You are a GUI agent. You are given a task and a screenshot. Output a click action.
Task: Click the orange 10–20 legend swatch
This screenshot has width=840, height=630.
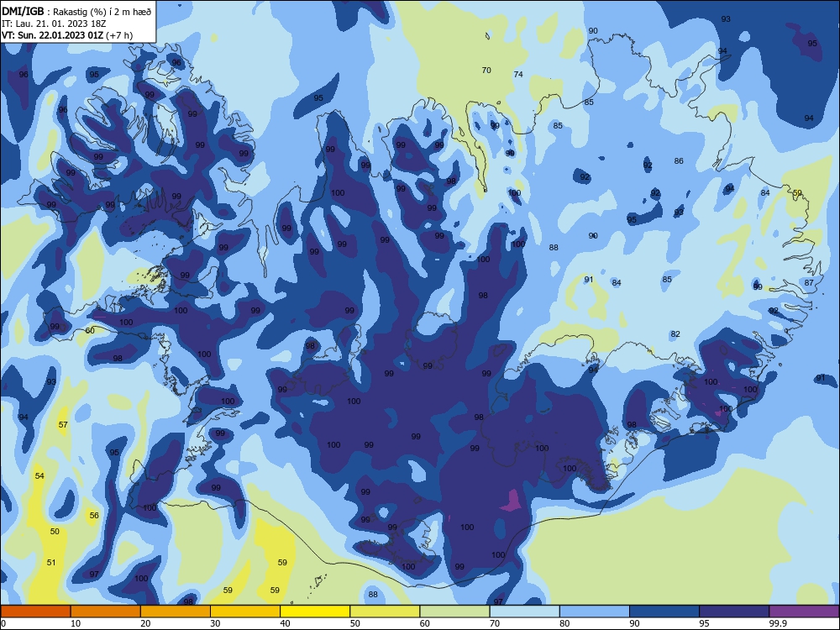coord(106,612)
